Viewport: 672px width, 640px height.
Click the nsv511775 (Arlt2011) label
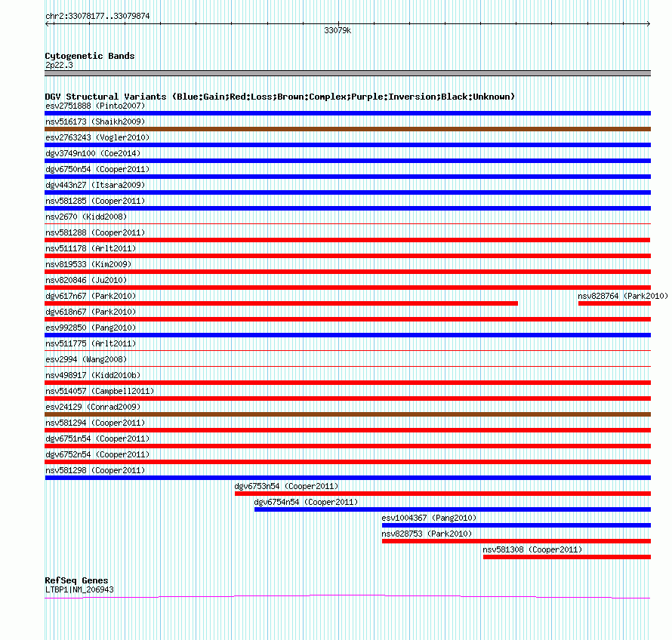91,343
